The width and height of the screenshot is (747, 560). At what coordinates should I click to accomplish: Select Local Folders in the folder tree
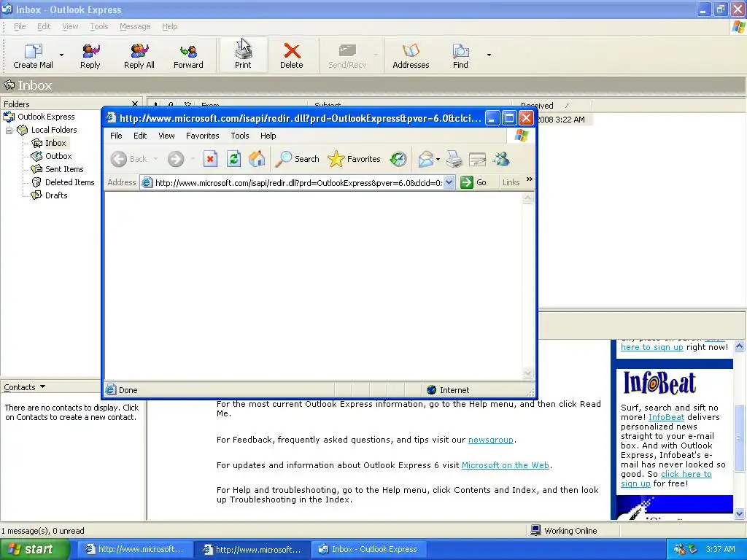point(54,130)
